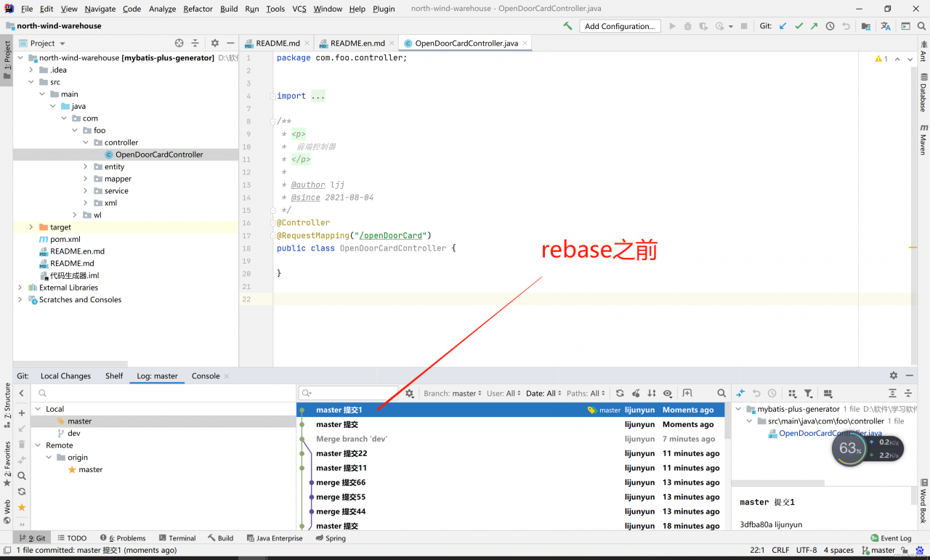Screen dimensions: 930x560
Task: Click filter icon in commit details toolbar
Action: click(x=808, y=393)
